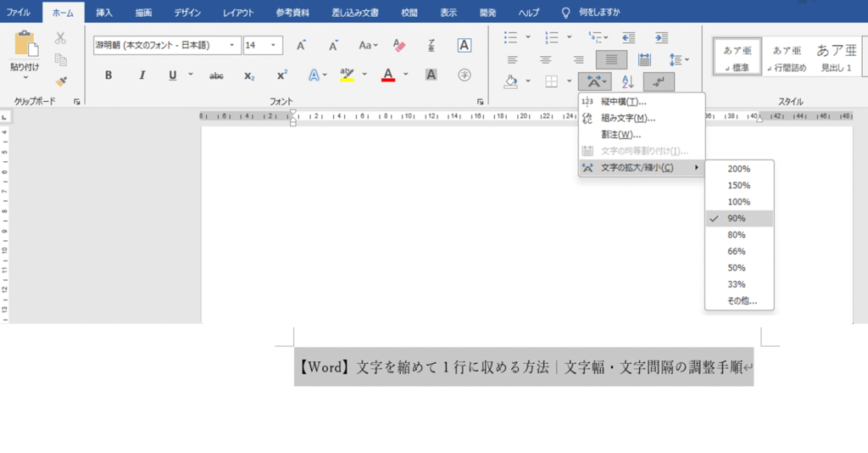Click 組み文字(M)... menu entry

tap(627, 118)
